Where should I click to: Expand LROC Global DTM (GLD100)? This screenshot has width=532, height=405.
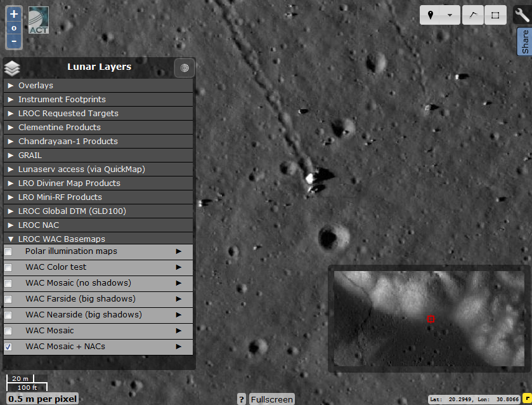pyautogui.click(x=98, y=211)
